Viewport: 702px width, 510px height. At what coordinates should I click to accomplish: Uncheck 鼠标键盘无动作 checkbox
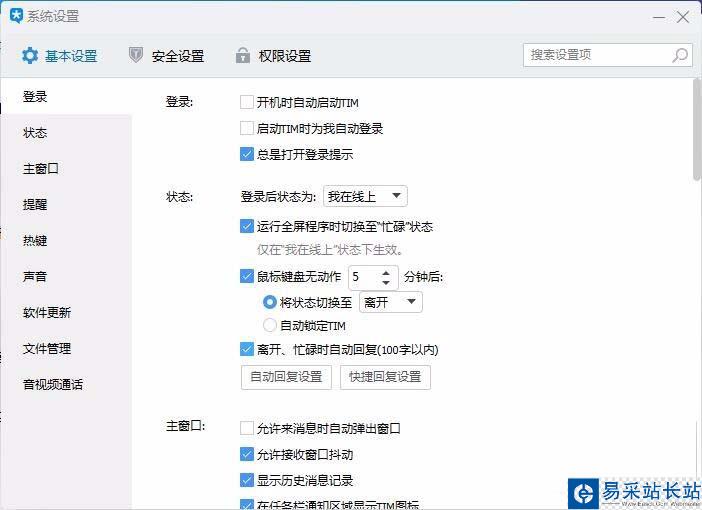(247, 276)
